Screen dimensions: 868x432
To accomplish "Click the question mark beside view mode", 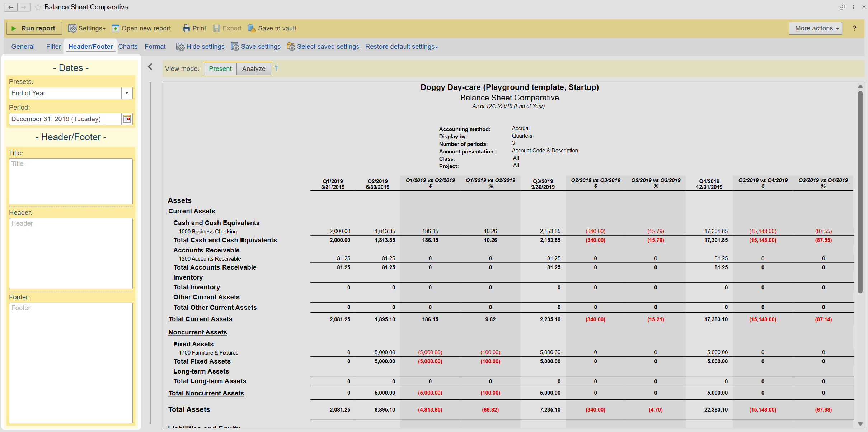I will click(276, 68).
